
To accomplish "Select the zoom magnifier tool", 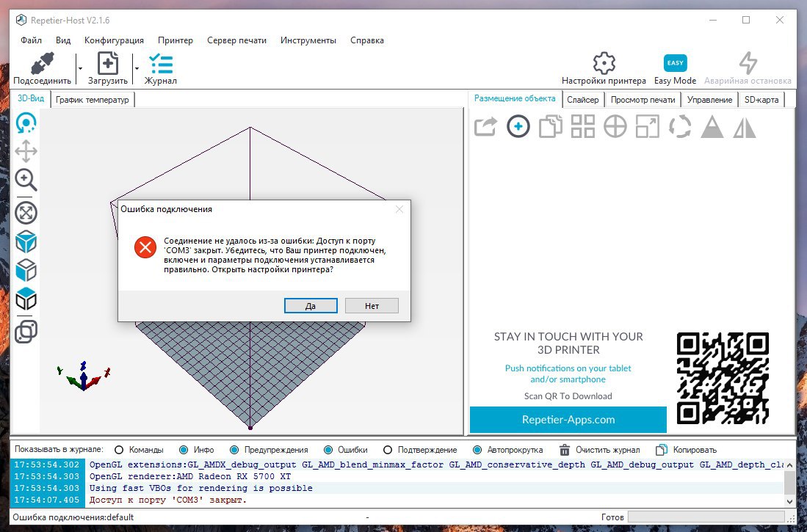I will tap(26, 180).
